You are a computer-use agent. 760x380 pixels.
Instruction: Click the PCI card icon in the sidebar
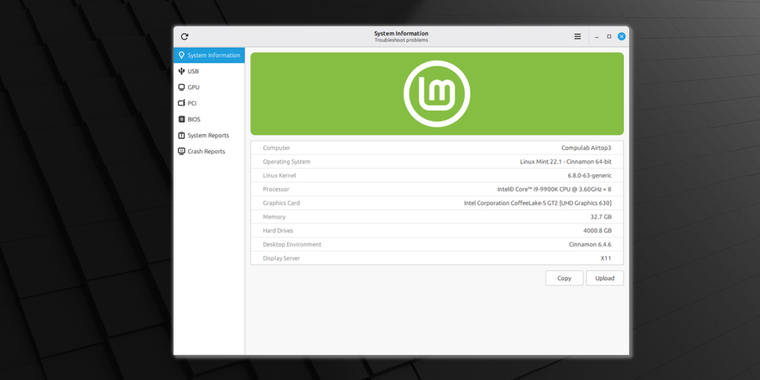pos(181,103)
